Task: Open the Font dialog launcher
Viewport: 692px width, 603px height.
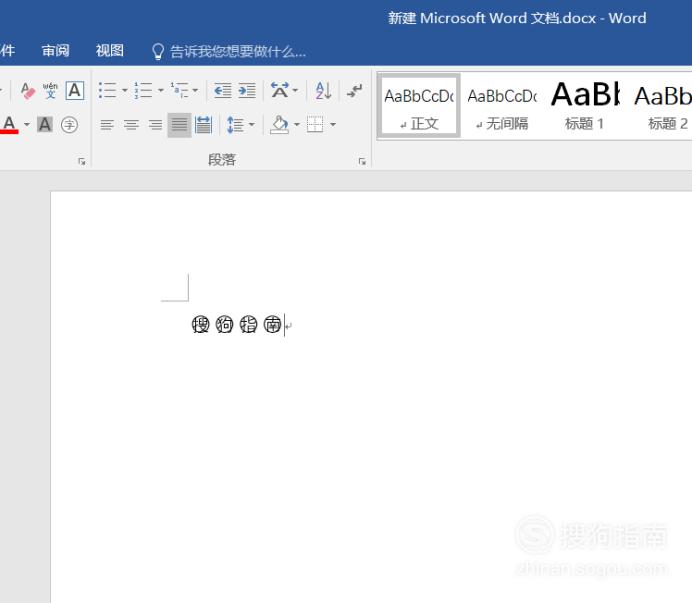Action: [x=82, y=162]
